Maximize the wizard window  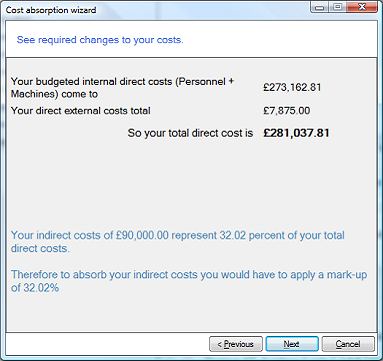(338, 7)
